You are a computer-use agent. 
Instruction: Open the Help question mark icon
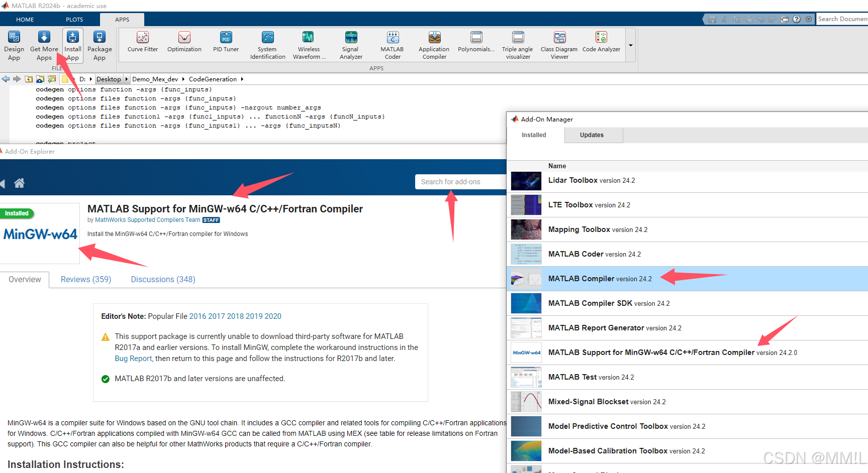click(797, 19)
